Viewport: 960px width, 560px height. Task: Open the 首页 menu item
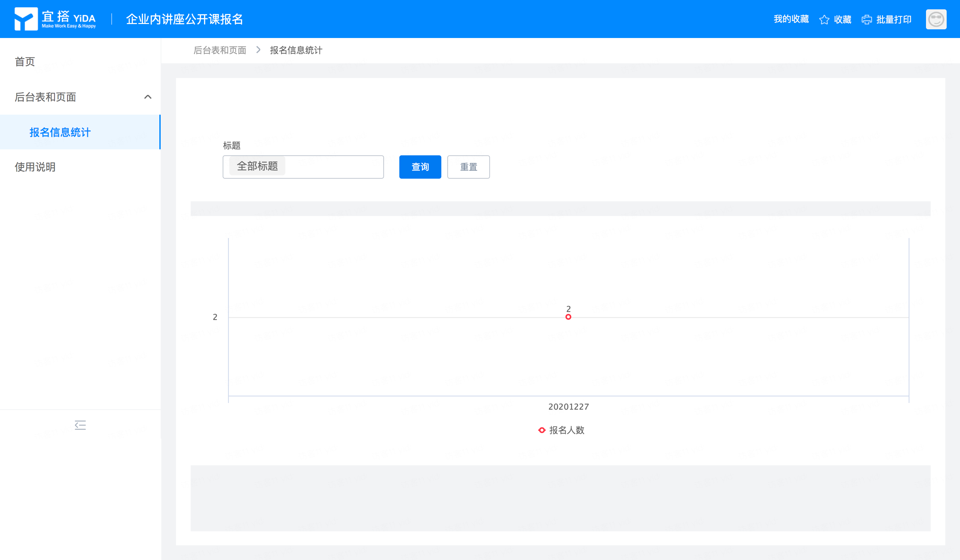(25, 62)
